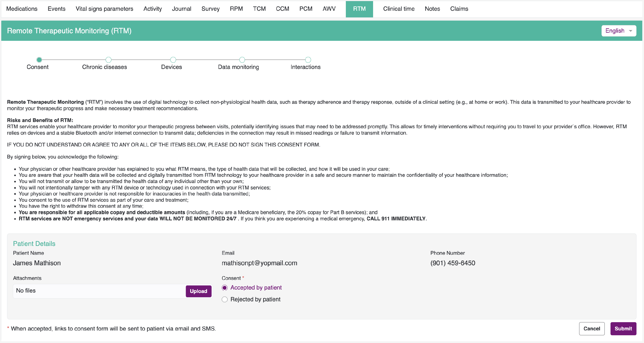Click the Interactions step circle

pyautogui.click(x=308, y=60)
